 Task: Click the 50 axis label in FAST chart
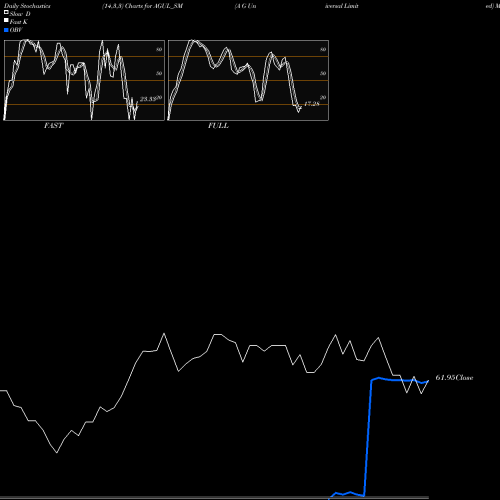click(x=159, y=73)
